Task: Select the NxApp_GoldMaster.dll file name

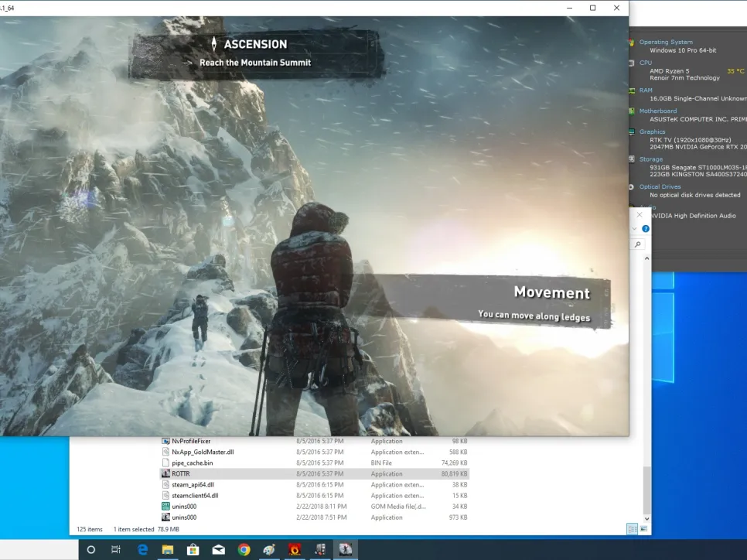Action: click(x=203, y=452)
